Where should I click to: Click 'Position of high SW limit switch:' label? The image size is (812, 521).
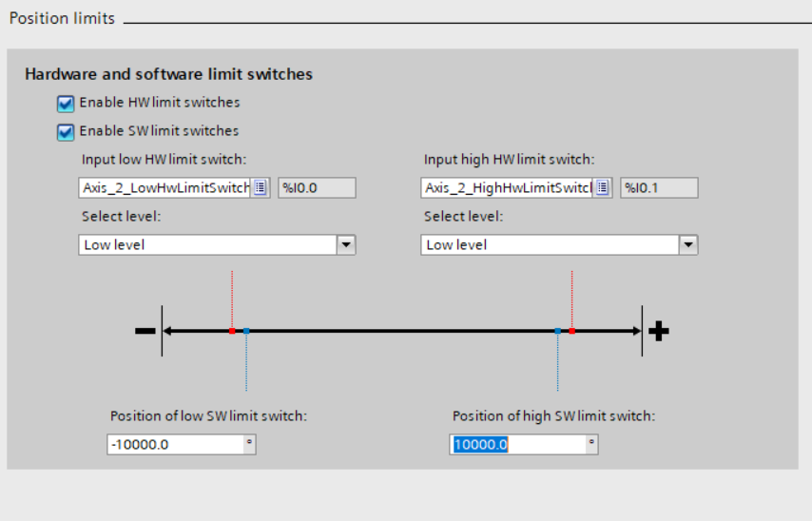[554, 416]
